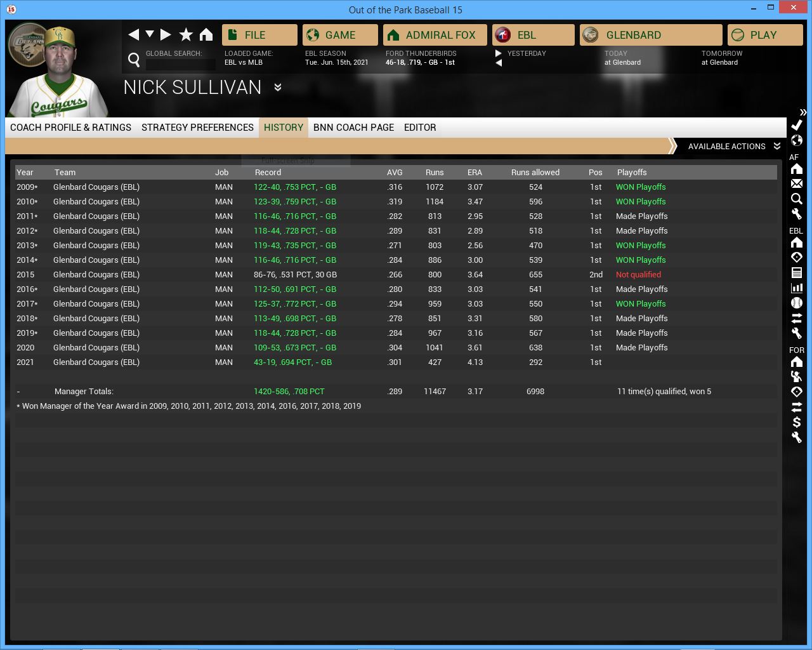Click the swap arrows icon under EBL
The height and width of the screenshot is (650, 812).
tap(797, 318)
